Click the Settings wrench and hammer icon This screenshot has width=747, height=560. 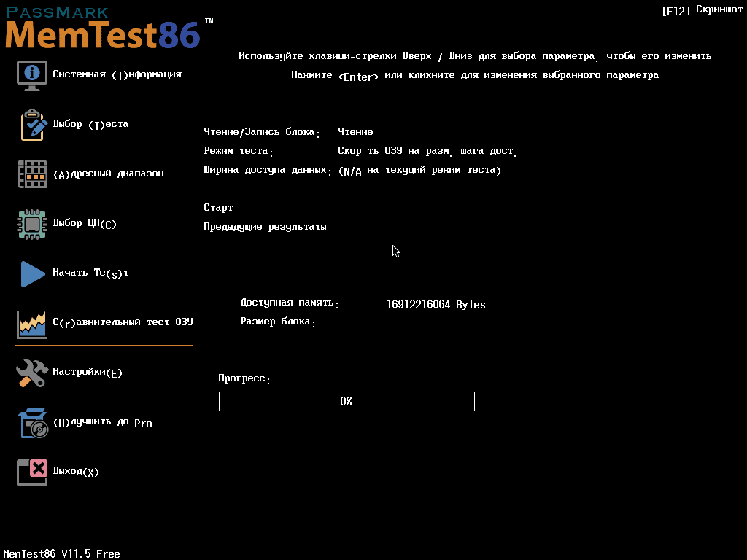tap(32, 373)
